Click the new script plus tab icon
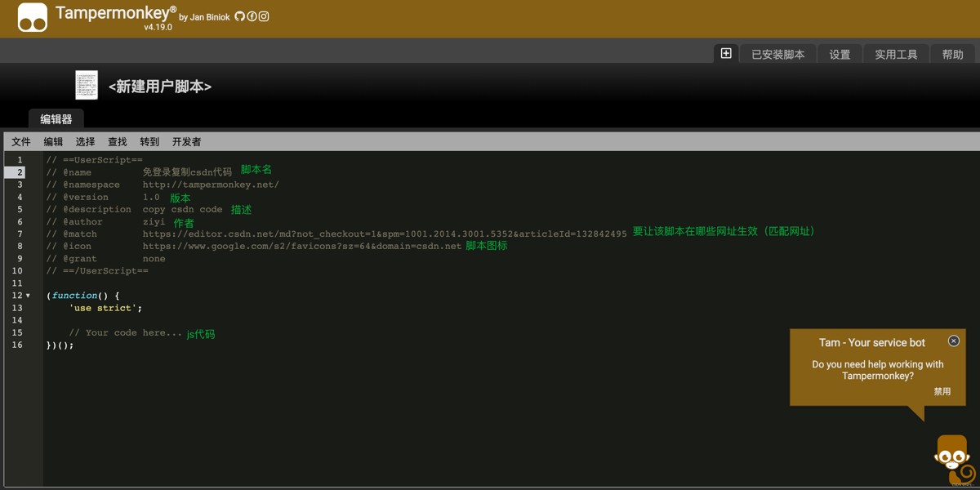 (x=726, y=53)
